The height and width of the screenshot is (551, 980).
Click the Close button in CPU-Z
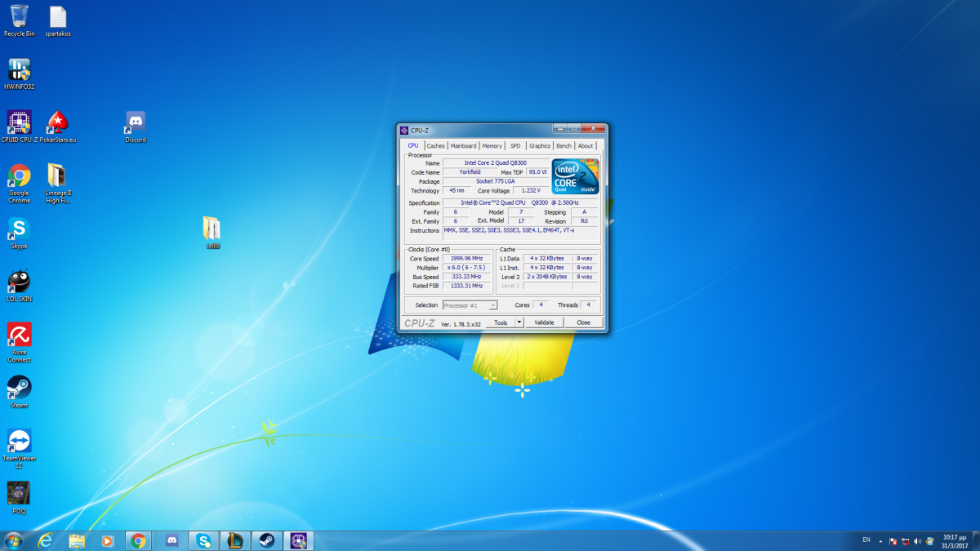click(x=583, y=322)
